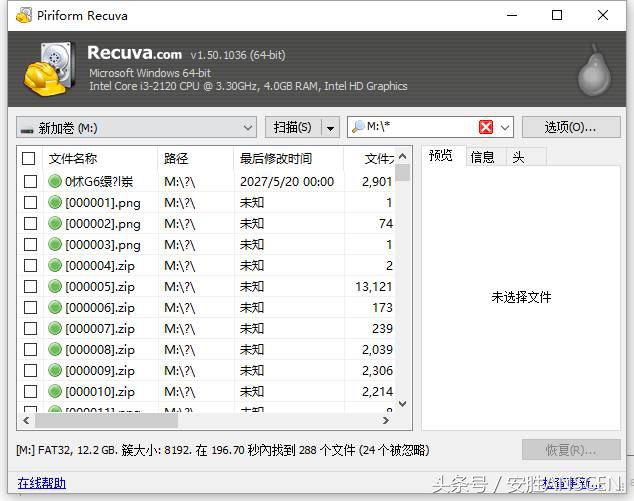Click horizontal scrollbar left arrow
Screen dimensions: 634x501
(26, 421)
